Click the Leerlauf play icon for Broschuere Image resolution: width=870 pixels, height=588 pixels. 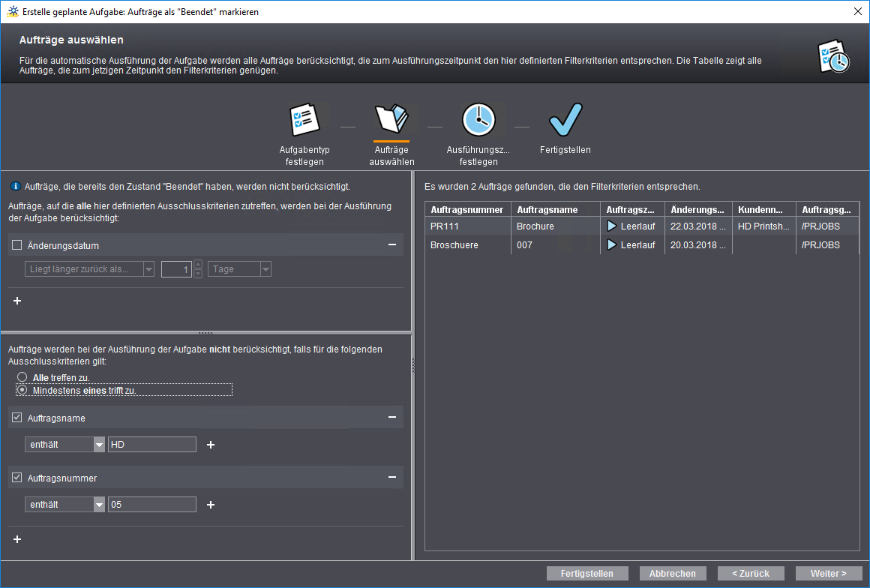pos(612,244)
